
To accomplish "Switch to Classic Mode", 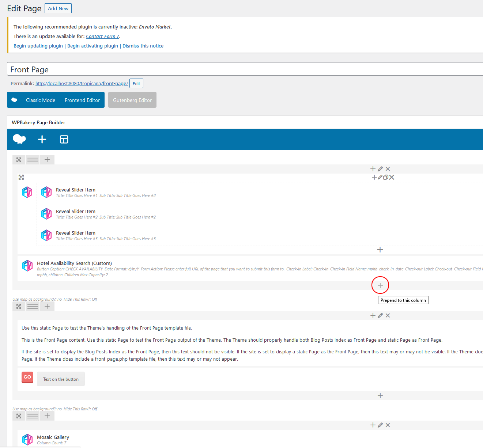I will (x=41, y=100).
